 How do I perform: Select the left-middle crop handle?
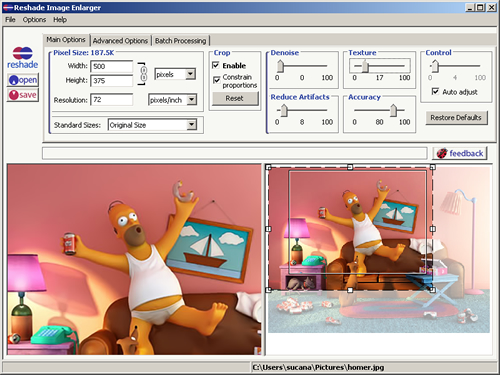pyautogui.click(x=269, y=229)
